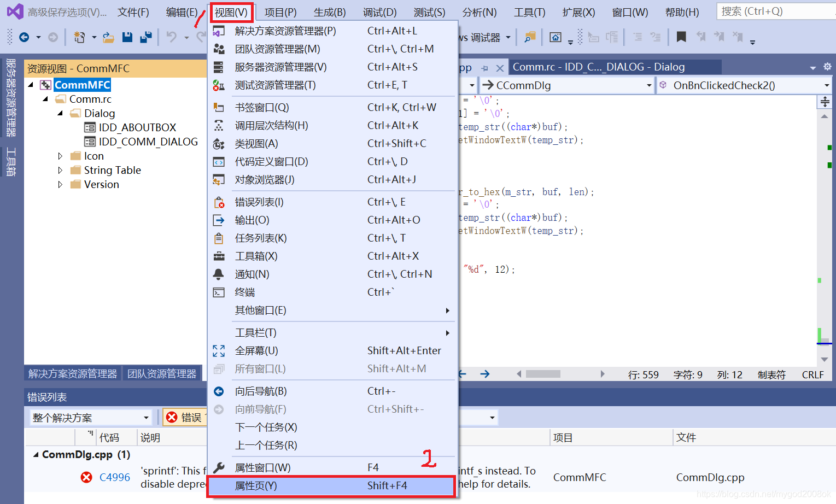Open Solution Explorer from the View menu
836x504 pixels.
pyautogui.click(x=332, y=31)
